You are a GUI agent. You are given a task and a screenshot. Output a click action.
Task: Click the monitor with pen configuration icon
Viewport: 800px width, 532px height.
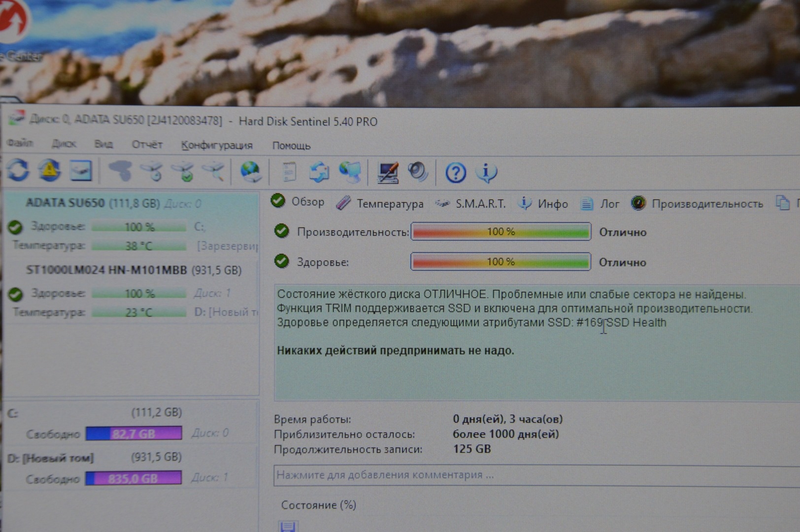[387, 173]
